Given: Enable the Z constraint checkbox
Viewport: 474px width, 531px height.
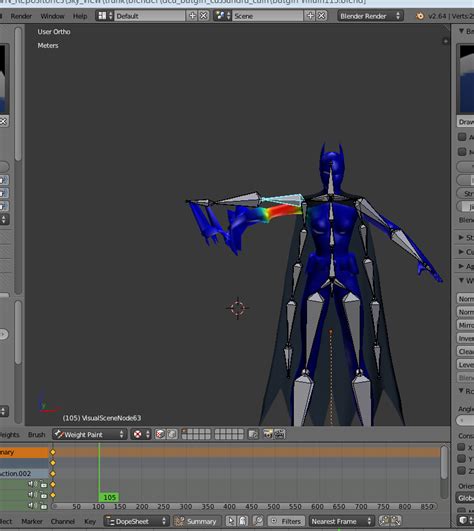Looking at the screenshot, I should tap(461, 470).
